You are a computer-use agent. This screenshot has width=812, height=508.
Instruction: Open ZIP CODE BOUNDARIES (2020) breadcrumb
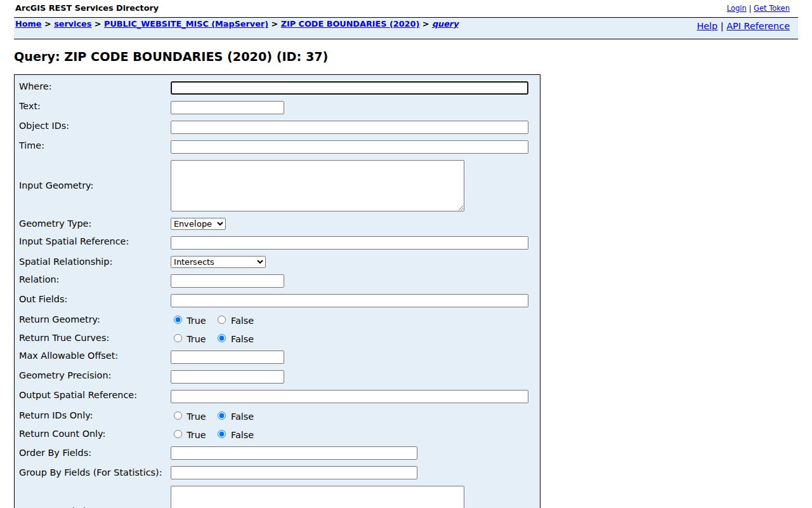click(x=350, y=24)
